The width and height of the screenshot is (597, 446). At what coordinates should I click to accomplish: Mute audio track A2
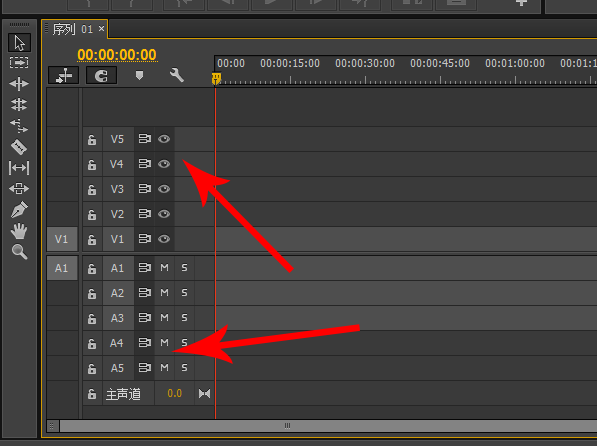pos(164,293)
